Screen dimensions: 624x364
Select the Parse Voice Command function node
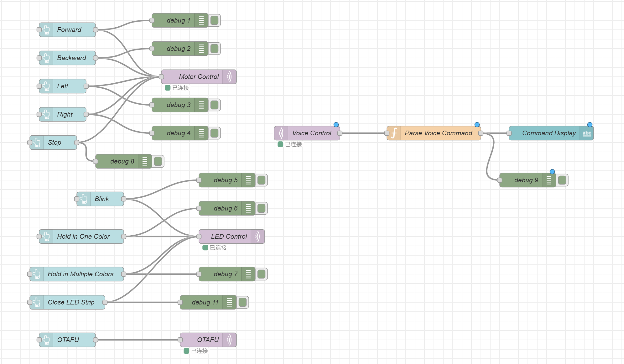(x=435, y=133)
